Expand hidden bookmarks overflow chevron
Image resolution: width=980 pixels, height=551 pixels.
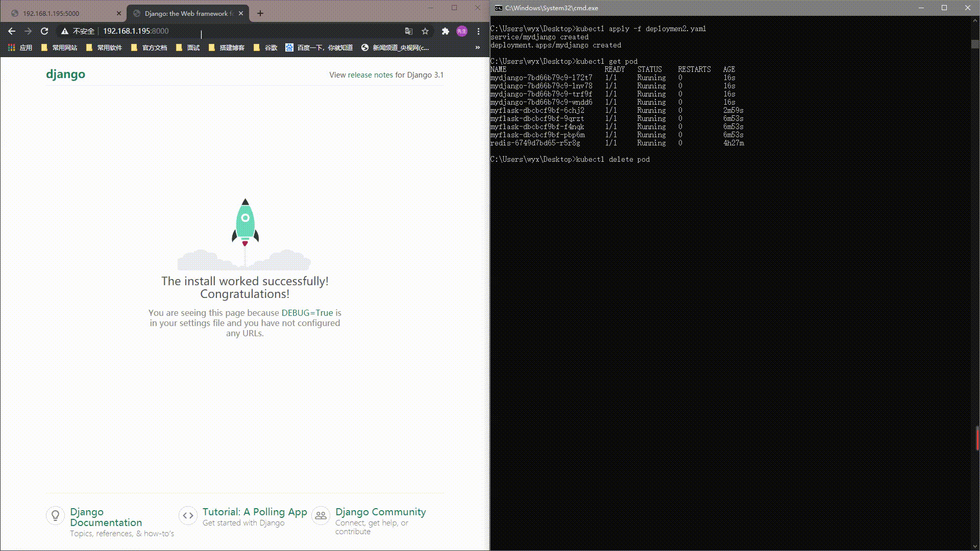click(478, 47)
